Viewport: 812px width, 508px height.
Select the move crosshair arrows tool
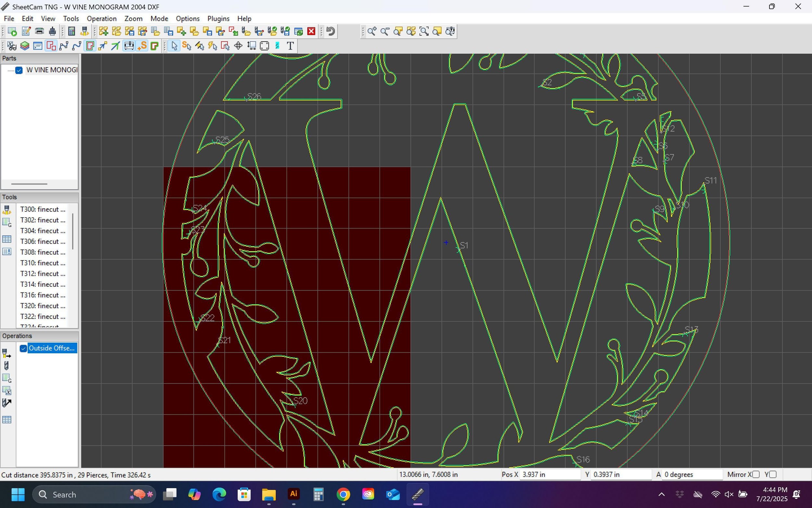coord(238,46)
